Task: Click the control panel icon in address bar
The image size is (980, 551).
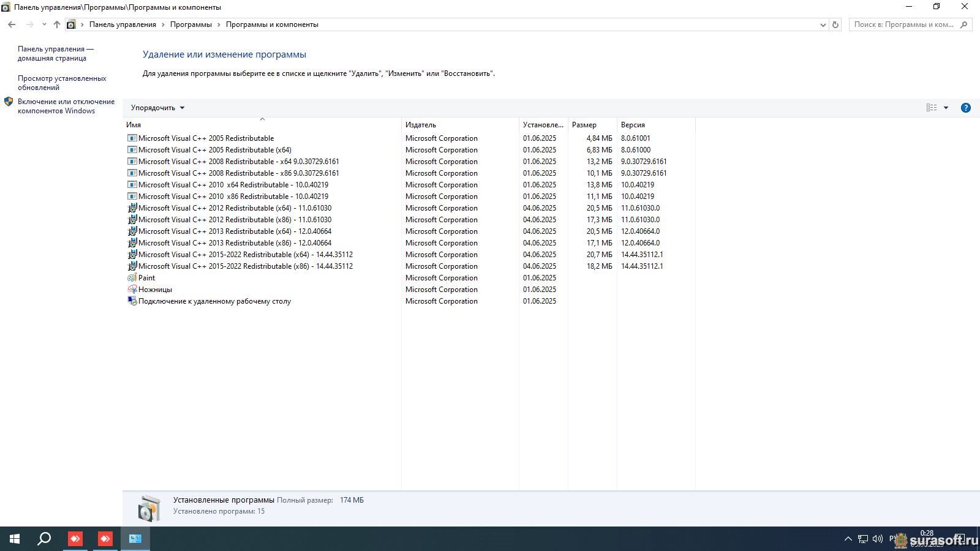Action: point(71,24)
